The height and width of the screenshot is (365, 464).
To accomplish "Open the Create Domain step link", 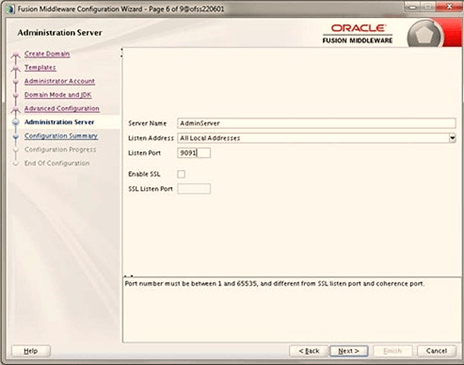I will [x=47, y=54].
